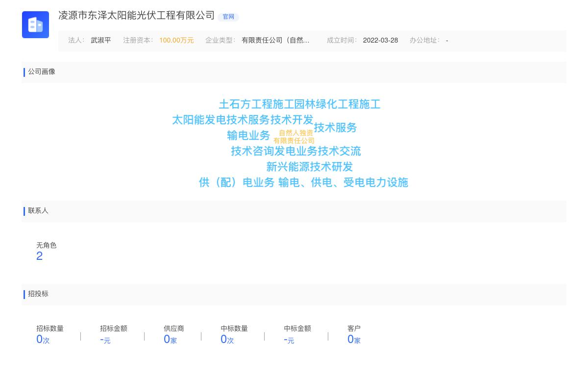Click tag 土石方工程施工
This screenshot has width=588, height=368.
tap(256, 104)
